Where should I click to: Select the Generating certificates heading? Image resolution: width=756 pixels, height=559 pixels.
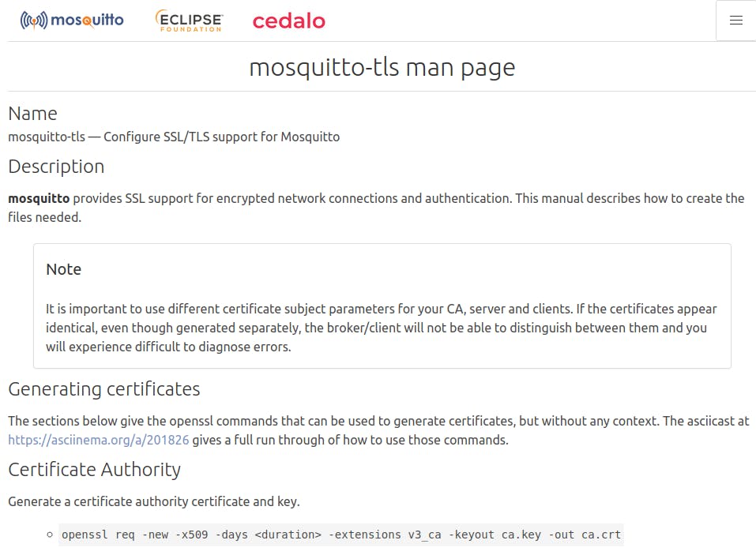[x=103, y=389]
